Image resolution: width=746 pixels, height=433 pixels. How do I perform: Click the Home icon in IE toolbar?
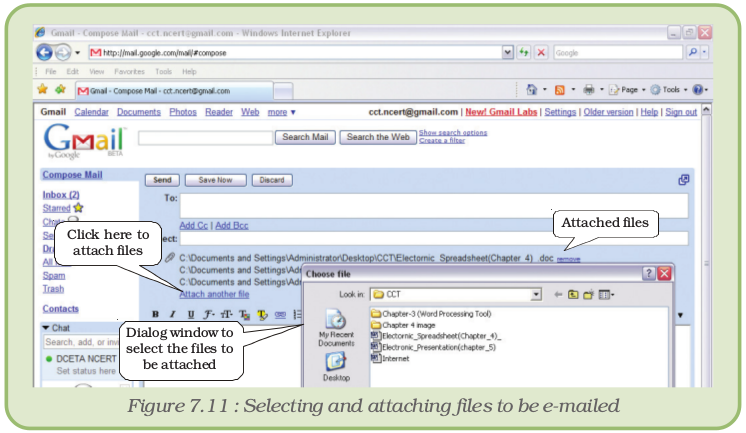pyautogui.click(x=531, y=89)
